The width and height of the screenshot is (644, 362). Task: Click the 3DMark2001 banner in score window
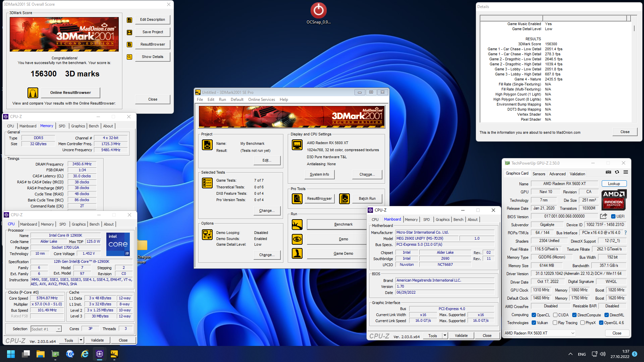(64, 34)
